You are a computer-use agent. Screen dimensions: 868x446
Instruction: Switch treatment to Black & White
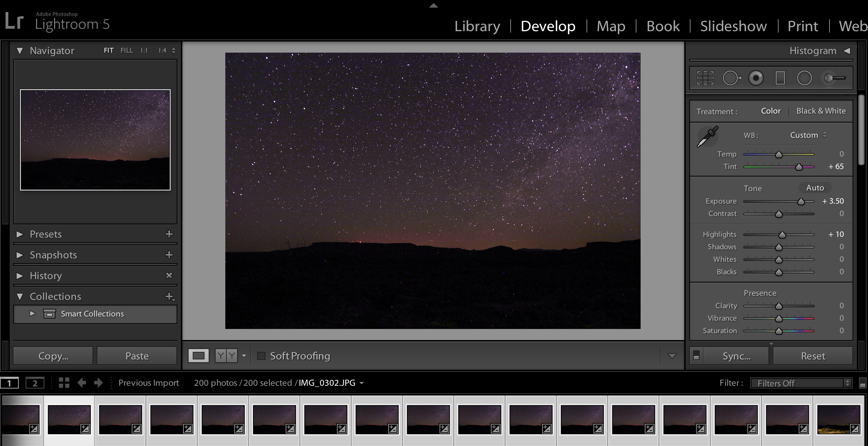[821, 111]
